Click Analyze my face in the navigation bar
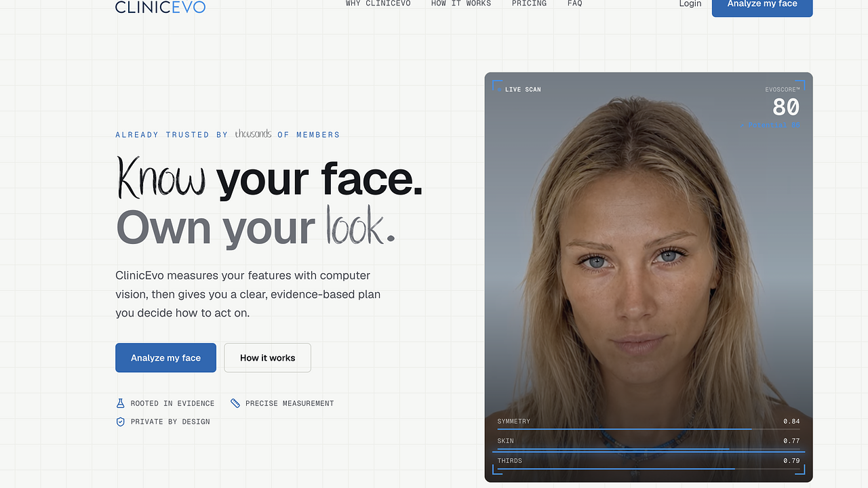 point(762,6)
